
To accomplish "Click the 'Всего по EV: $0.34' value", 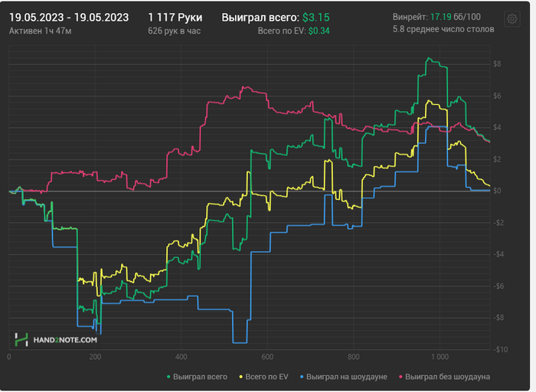I will coord(293,31).
